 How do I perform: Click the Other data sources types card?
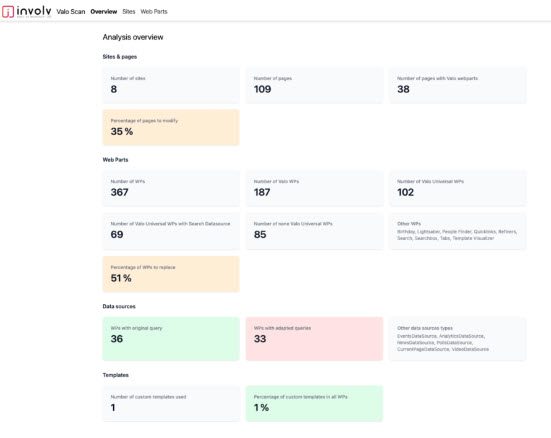458,339
